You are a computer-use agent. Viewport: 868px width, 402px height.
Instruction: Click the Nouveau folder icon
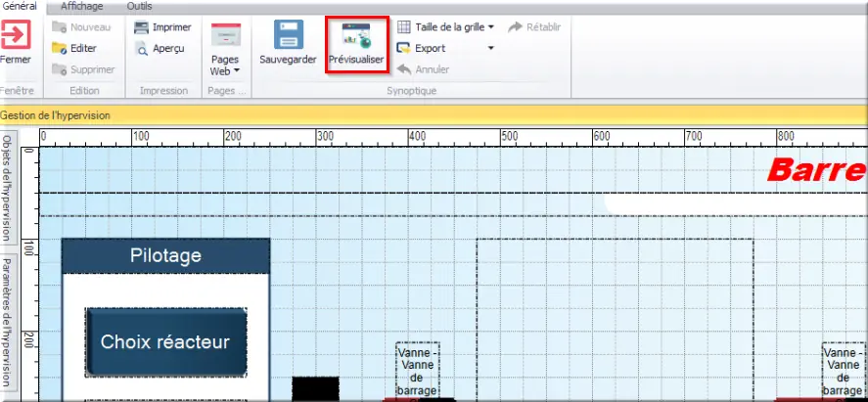click(60, 27)
